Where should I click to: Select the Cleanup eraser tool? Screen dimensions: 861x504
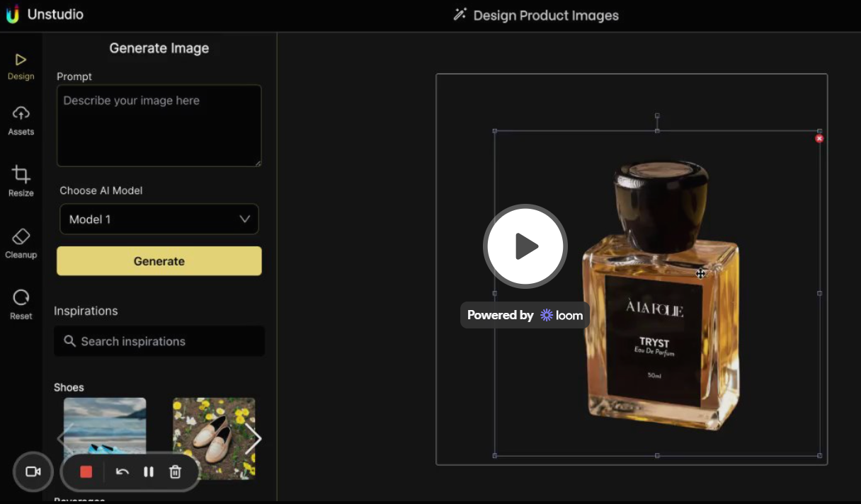pyautogui.click(x=21, y=243)
